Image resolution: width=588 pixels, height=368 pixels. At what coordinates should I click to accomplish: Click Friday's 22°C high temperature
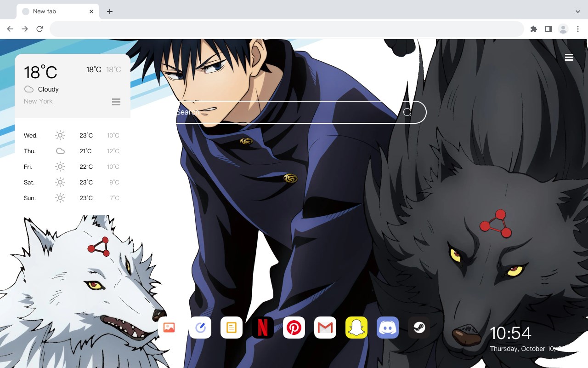(x=86, y=167)
